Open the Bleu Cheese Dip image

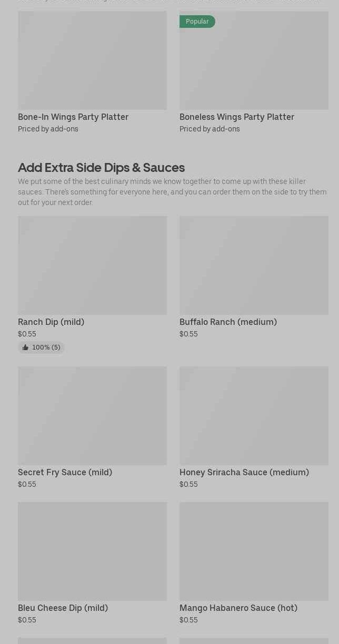click(92, 551)
